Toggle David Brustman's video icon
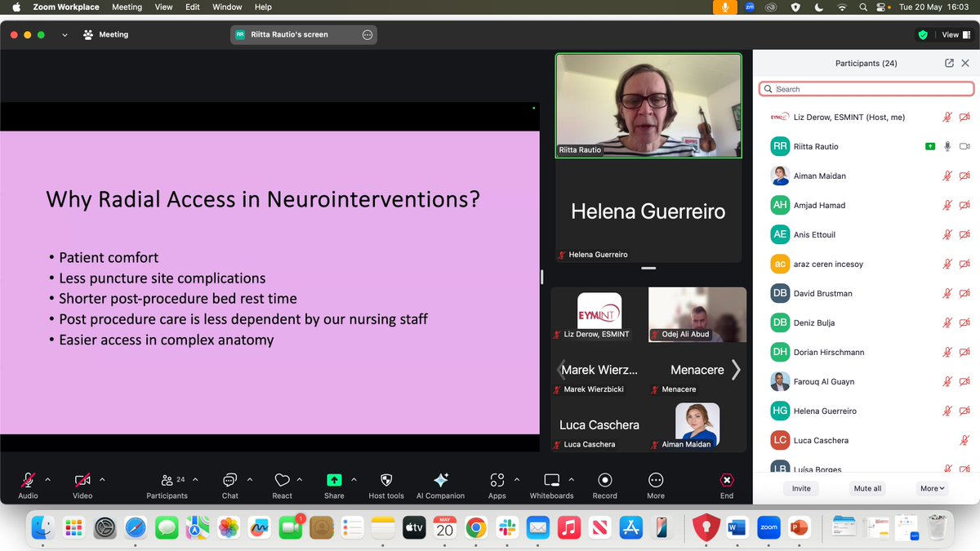This screenshot has width=980, height=551. click(964, 293)
